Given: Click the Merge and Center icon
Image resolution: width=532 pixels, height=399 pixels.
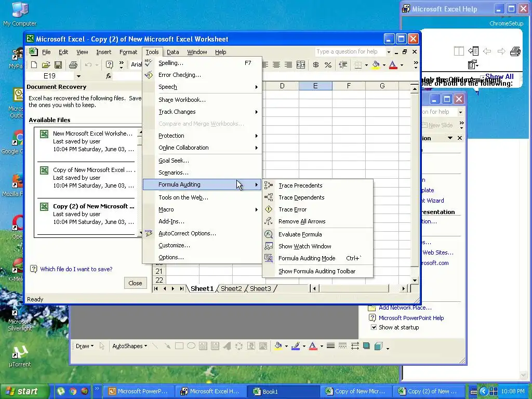Looking at the screenshot, I should [301, 64].
